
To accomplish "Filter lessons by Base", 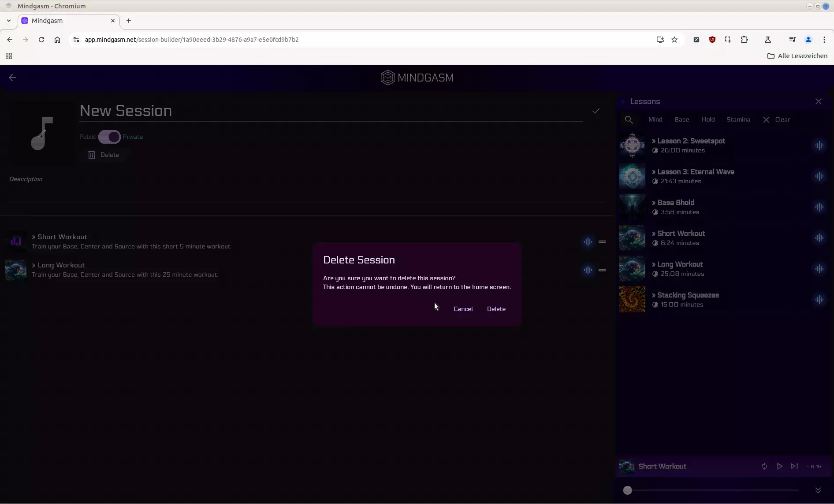I will point(681,119).
